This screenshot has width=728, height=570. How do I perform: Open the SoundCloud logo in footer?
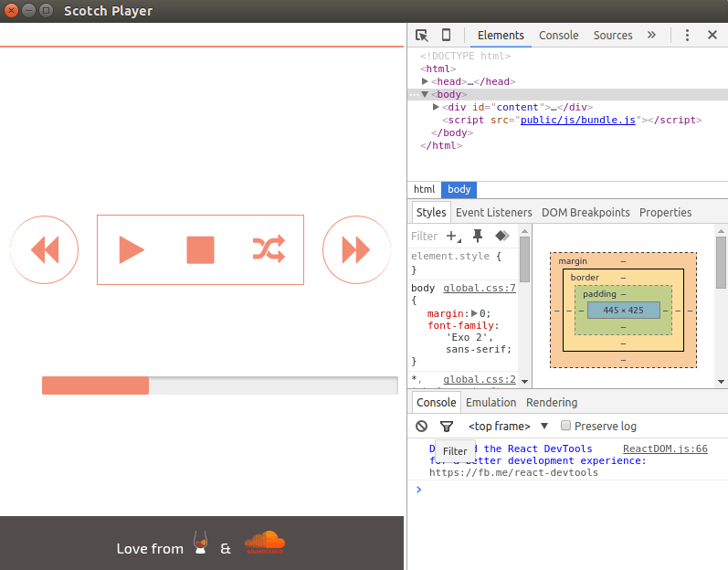265,543
